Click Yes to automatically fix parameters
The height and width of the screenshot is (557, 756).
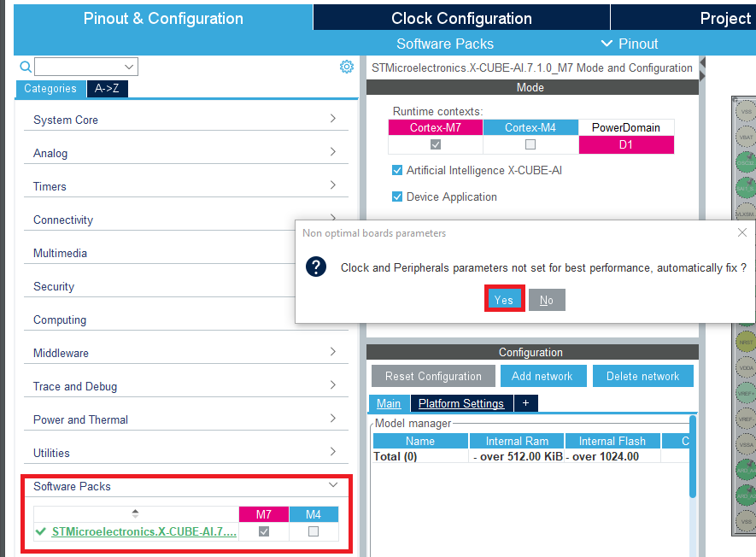coord(504,300)
